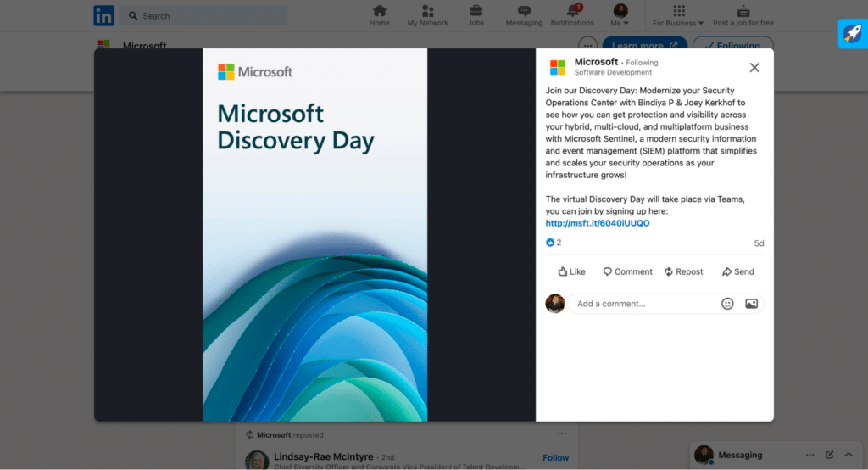This screenshot has width=868, height=470.
Task: Open the Jobs navigation item
Action: tap(476, 15)
